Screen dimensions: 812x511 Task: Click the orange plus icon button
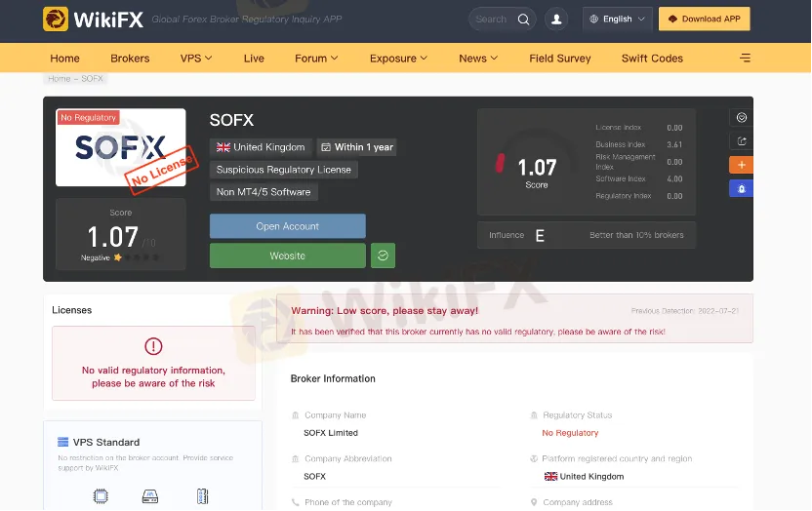tap(741, 165)
